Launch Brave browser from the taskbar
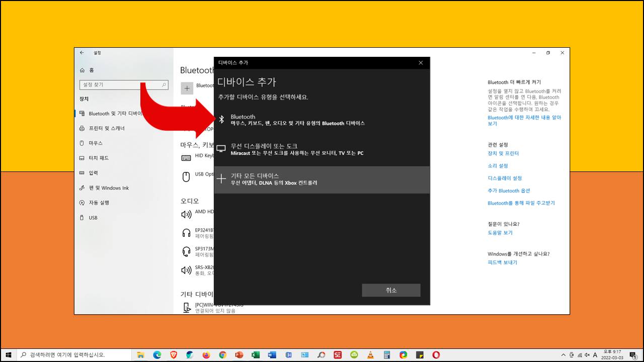The width and height of the screenshot is (644, 362). [x=174, y=355]
